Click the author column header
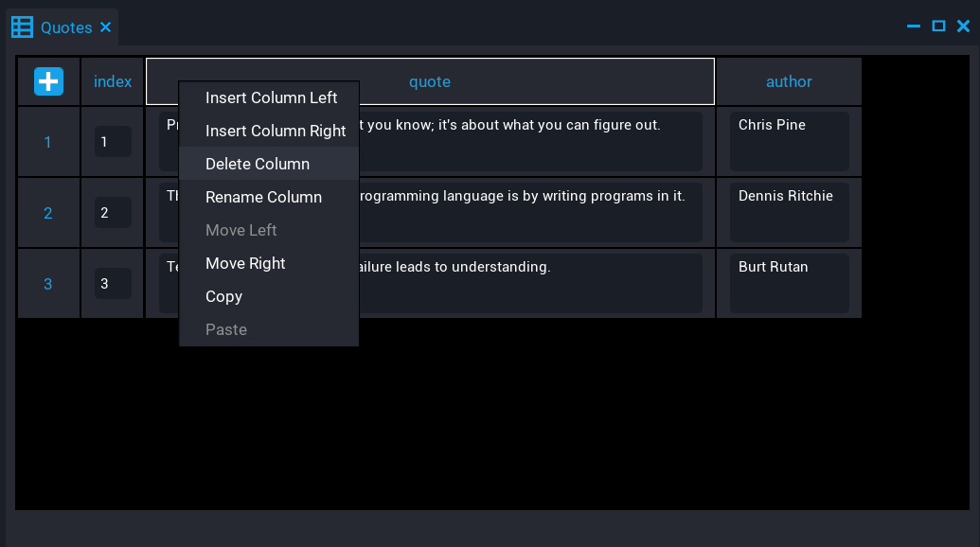 point(789,81)
